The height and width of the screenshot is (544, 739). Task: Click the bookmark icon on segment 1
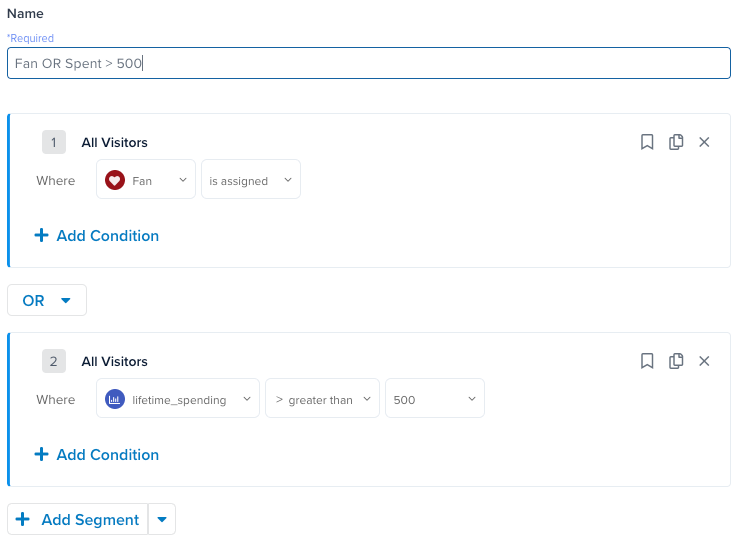pos(647,142)
